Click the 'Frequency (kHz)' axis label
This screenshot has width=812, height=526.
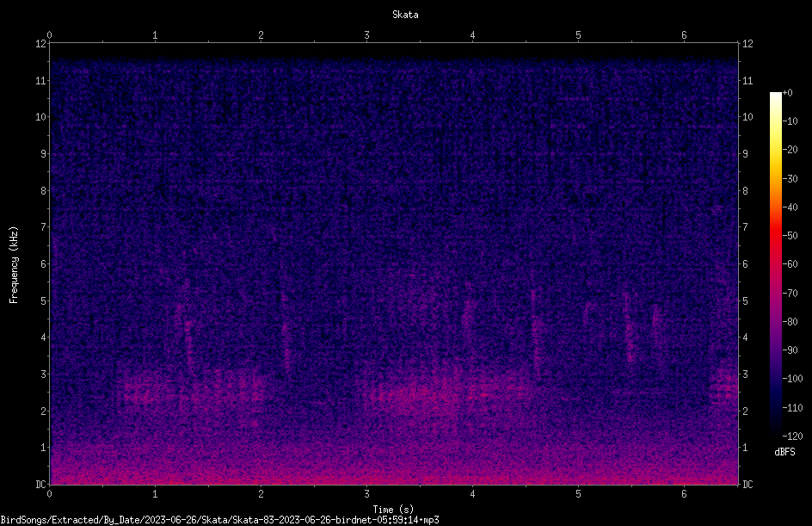(x=14, y=265)
